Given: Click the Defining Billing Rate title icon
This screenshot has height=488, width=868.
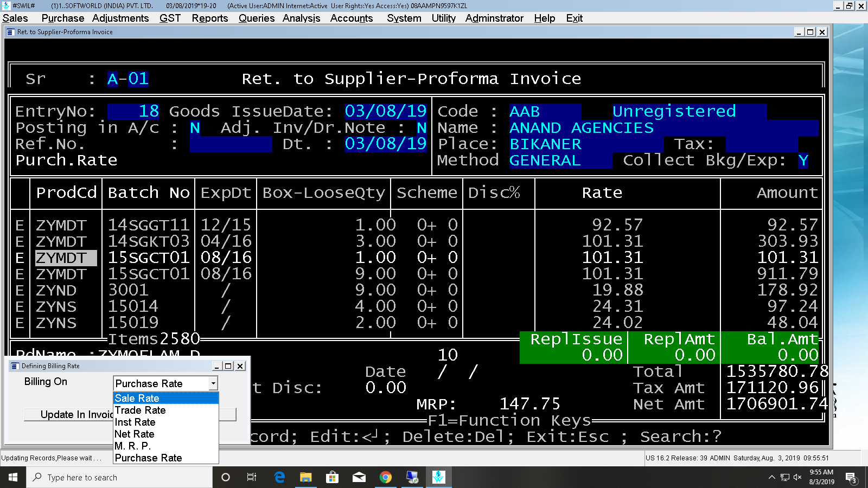Looking at the screenshot, I should pos(15,366).
